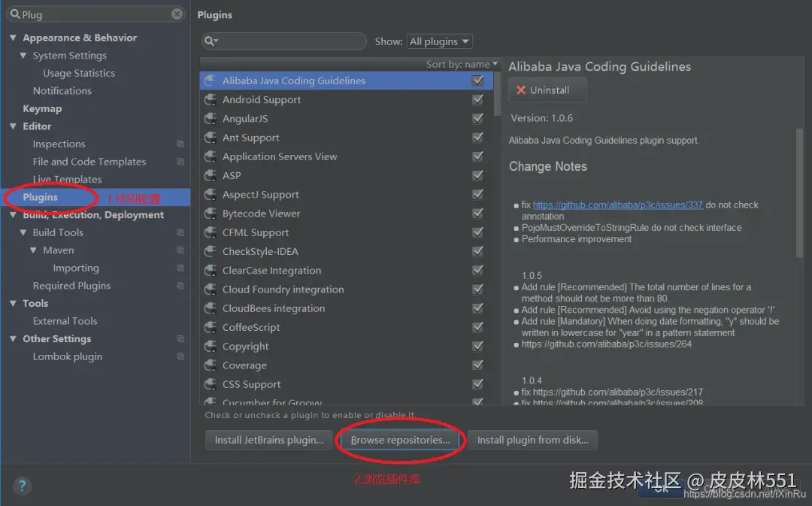Viewport: 812px width, 506px height.
Task: Select External Tools in the settings tree
Action: click(65, 321)
